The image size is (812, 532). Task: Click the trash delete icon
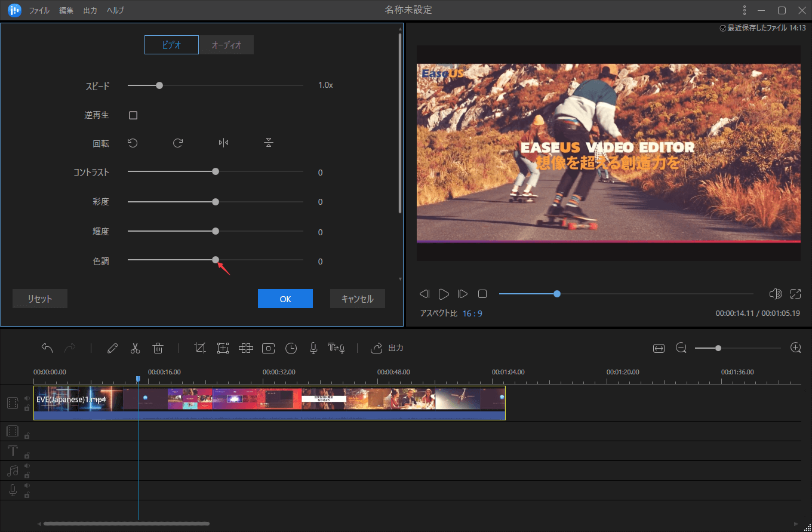coord(158,348)
